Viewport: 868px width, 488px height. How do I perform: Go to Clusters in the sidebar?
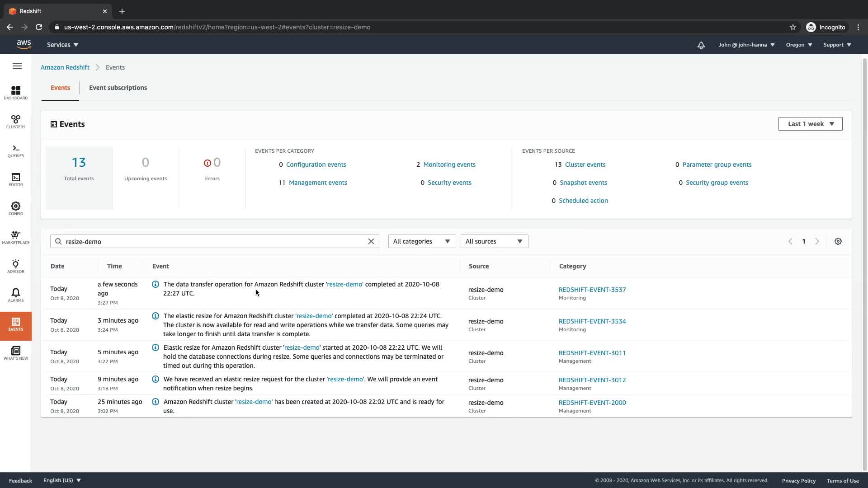(x=16, y=122)
